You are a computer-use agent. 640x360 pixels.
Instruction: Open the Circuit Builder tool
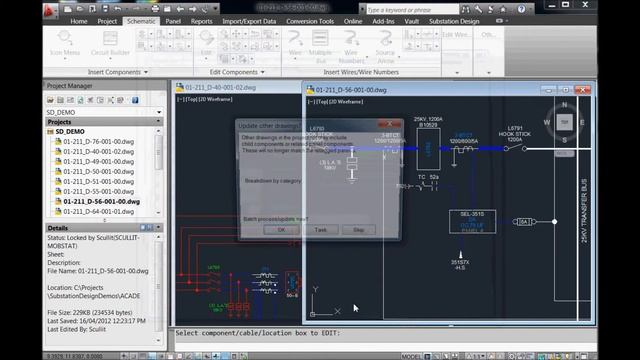[110, 43]
